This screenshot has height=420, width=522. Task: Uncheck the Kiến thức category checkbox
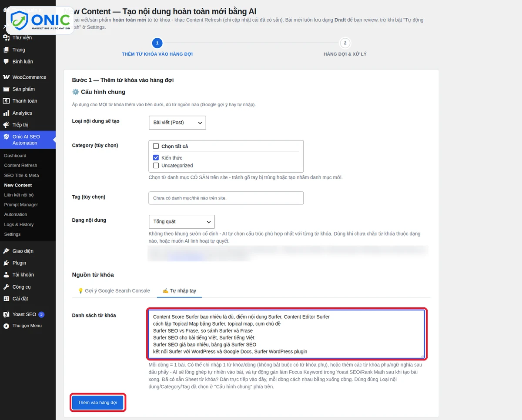click(156, 157)
